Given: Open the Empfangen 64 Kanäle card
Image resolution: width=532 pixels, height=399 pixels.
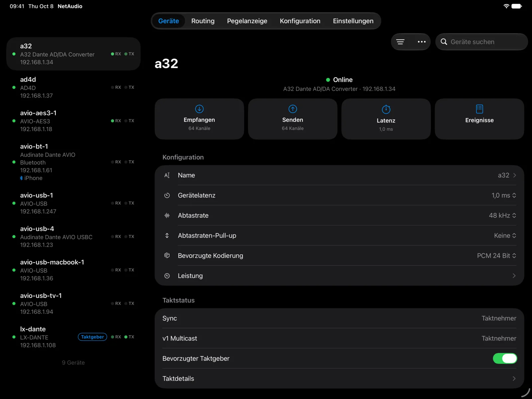Looking at the screenshot, I should click(x=199, y=119).
